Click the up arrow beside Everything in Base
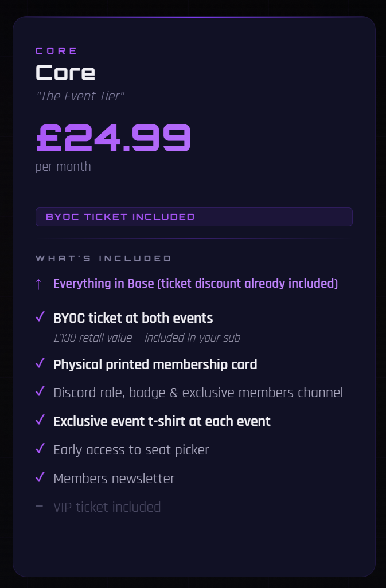The width and height of the screenshot is (386, 588). pos(38,284)
